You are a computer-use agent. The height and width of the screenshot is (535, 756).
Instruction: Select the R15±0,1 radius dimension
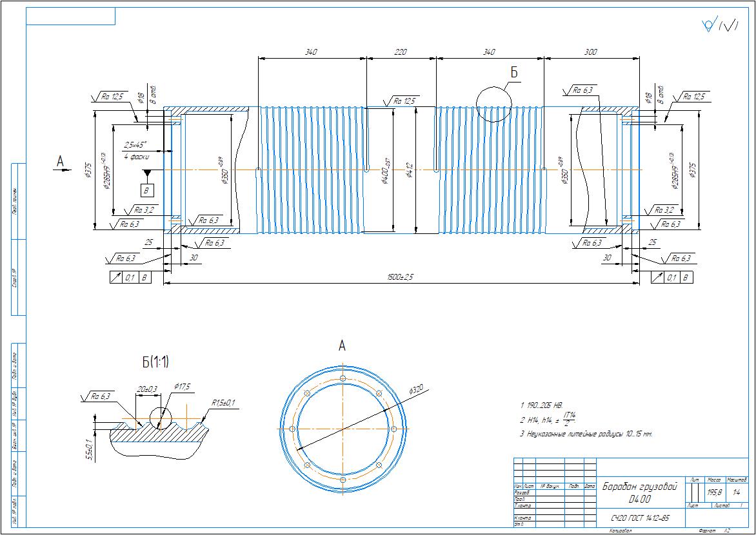223,403
